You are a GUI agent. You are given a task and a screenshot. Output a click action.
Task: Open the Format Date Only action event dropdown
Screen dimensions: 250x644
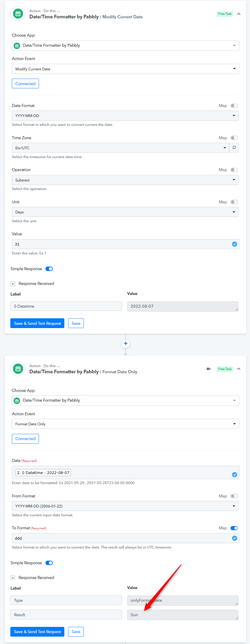pyautogui.click(x=125, y=424)
